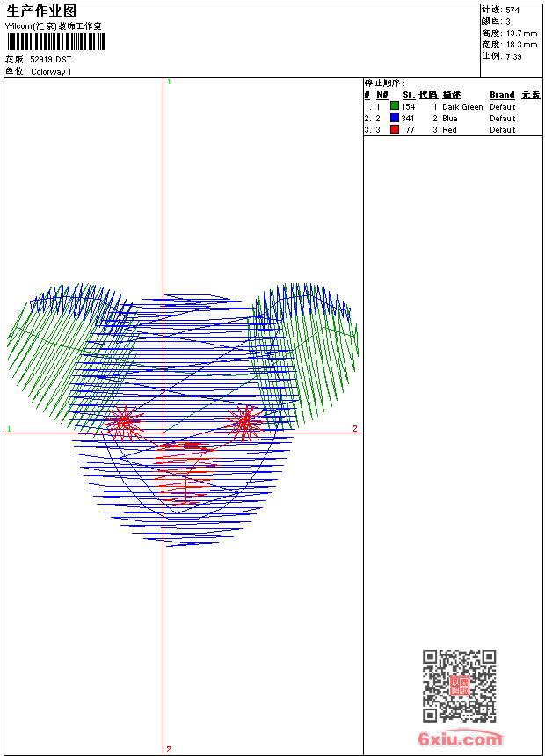Viewport: 545px width, 756px height.
Task: Click the scale value '7.39'
Action: pyautogui.click(x=513, y=56)
